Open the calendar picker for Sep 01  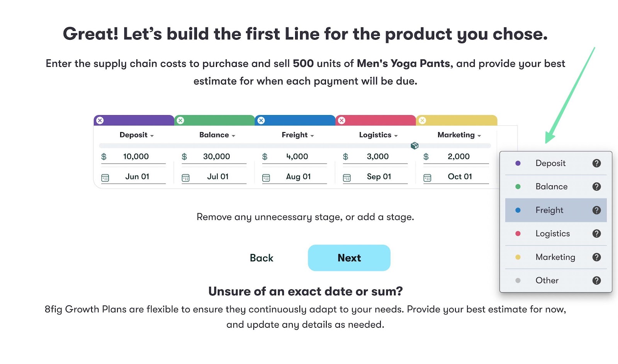click(346, 176)
